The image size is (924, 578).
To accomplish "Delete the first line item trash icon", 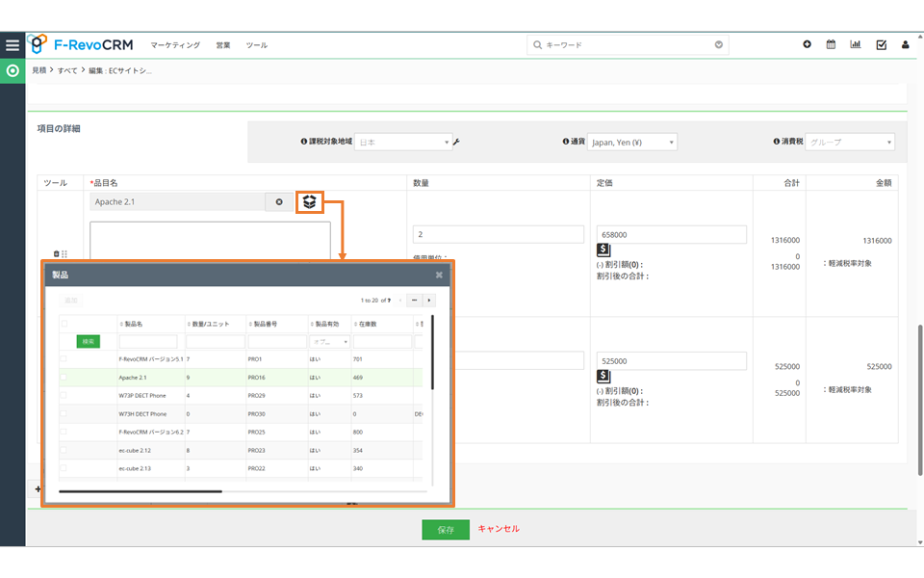I will [x=57, y=253].
